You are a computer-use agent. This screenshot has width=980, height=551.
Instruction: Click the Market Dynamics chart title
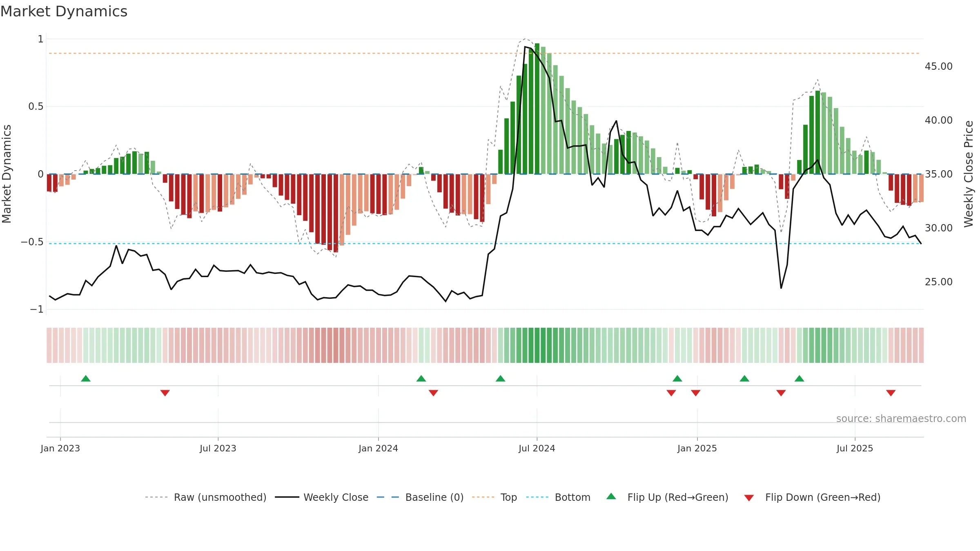(64, 11)
